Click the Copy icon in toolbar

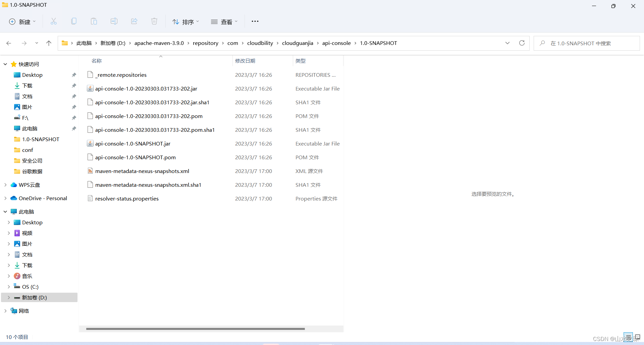[x=74, y=21]
